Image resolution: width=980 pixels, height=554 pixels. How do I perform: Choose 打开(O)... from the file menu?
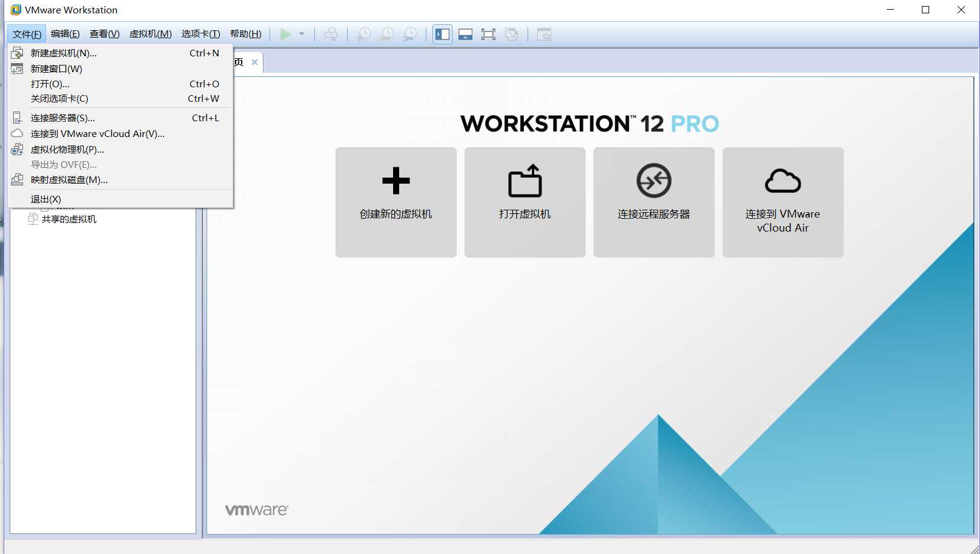[121, 84]
